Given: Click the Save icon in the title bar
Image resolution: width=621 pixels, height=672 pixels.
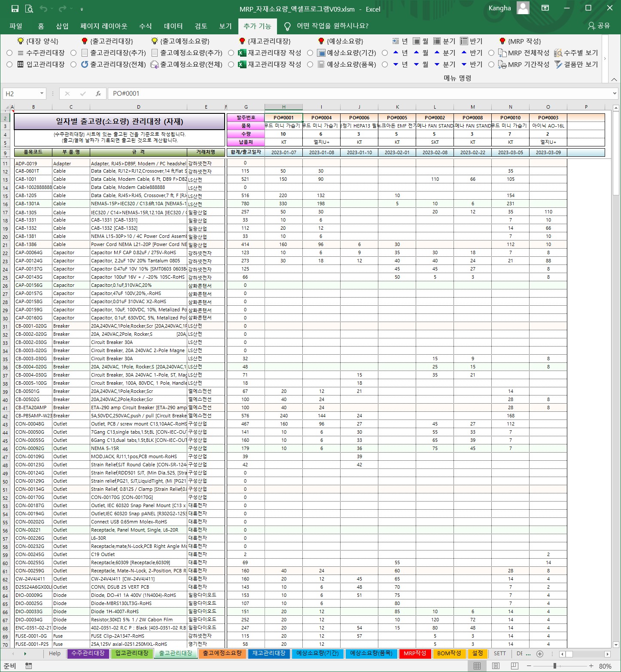Looking at the screenshot, I should 15,9.
